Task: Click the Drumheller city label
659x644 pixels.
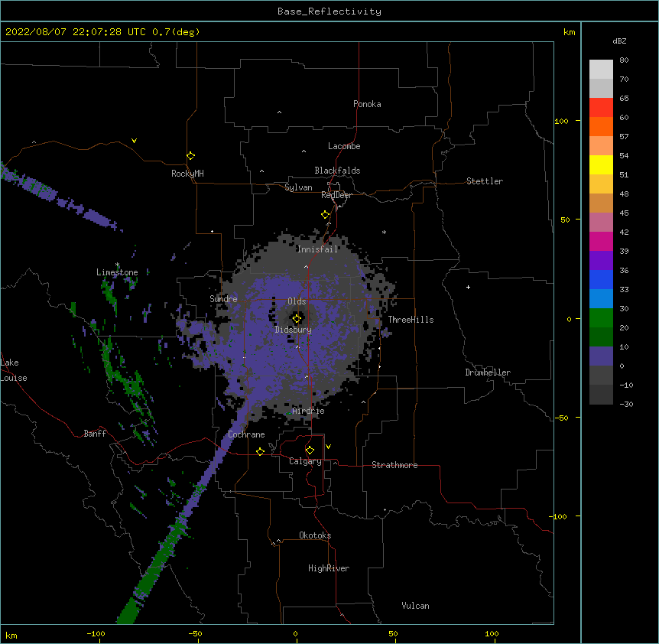Action: [488, 372]
